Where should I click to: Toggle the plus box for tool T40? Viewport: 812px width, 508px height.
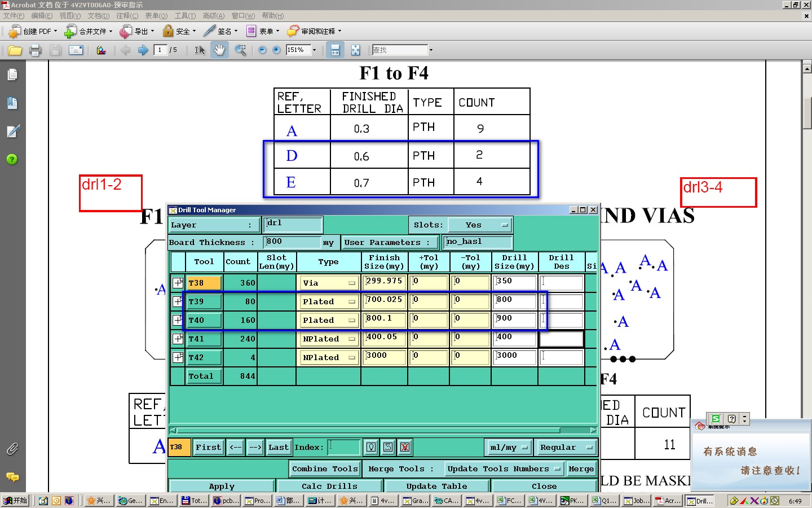178,320
